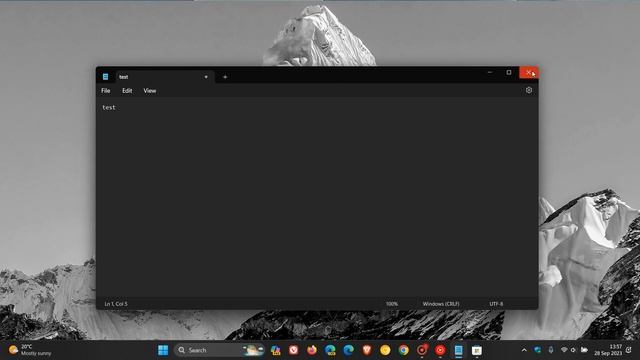Select the 'test' tab

(164, 77)
